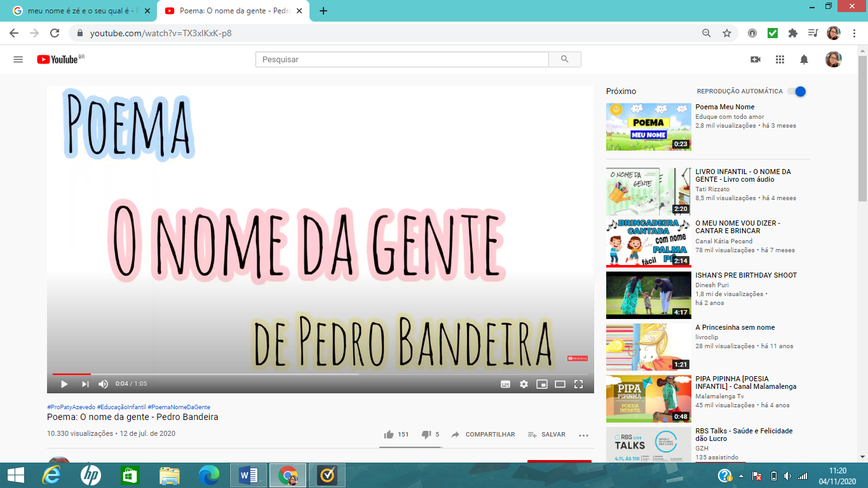
Task: Enable theater mode in the player
Action: [560, 384]
